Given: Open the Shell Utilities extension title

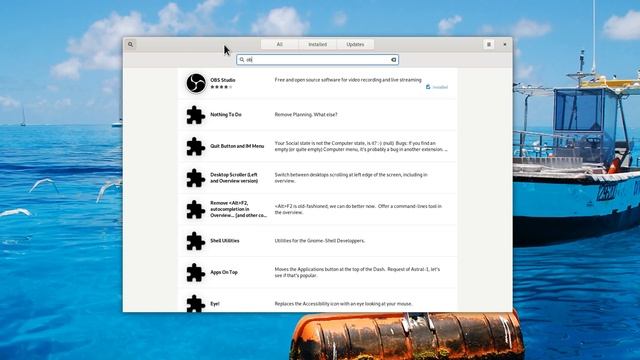Looking at the screenshot, I should point(224,241).
